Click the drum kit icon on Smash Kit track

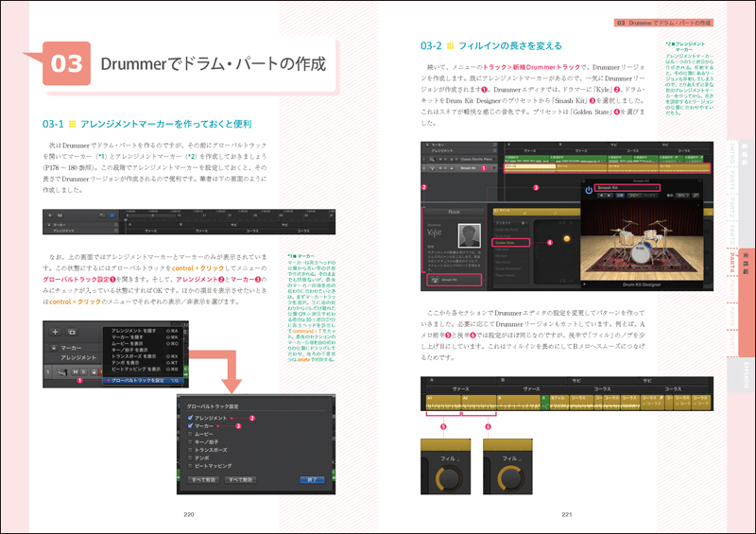[432, 168]
